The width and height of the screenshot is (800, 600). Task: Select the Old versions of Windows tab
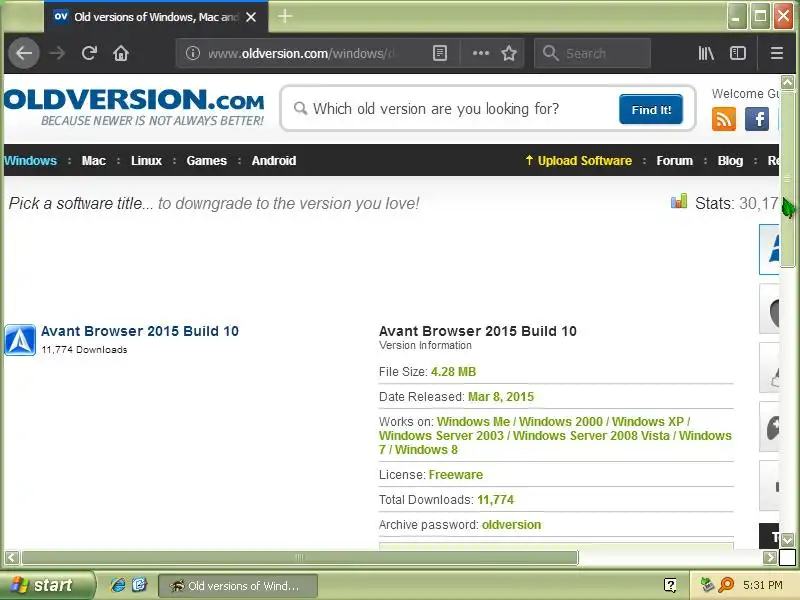tap(155, 17)
